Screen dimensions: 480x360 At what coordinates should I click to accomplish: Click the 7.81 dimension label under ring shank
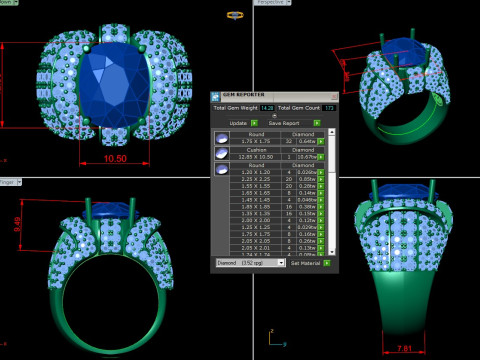(x=404, y=349)
